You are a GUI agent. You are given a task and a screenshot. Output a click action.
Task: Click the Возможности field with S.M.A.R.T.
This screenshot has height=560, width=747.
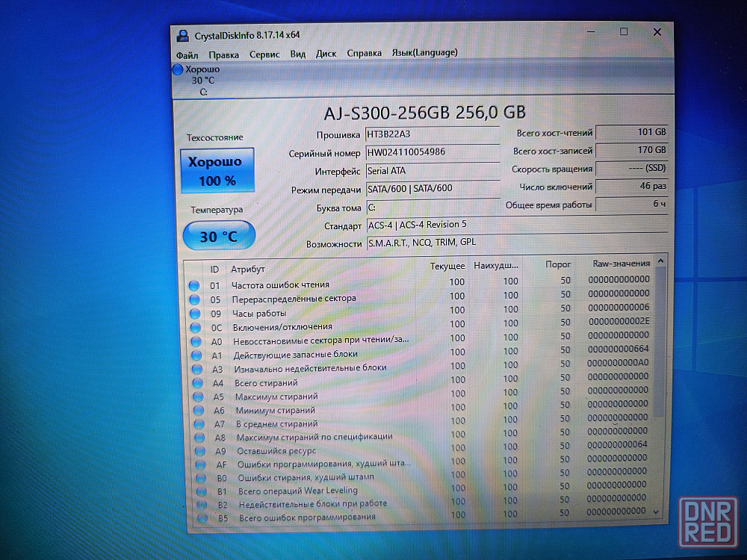(x=518, y=243)
